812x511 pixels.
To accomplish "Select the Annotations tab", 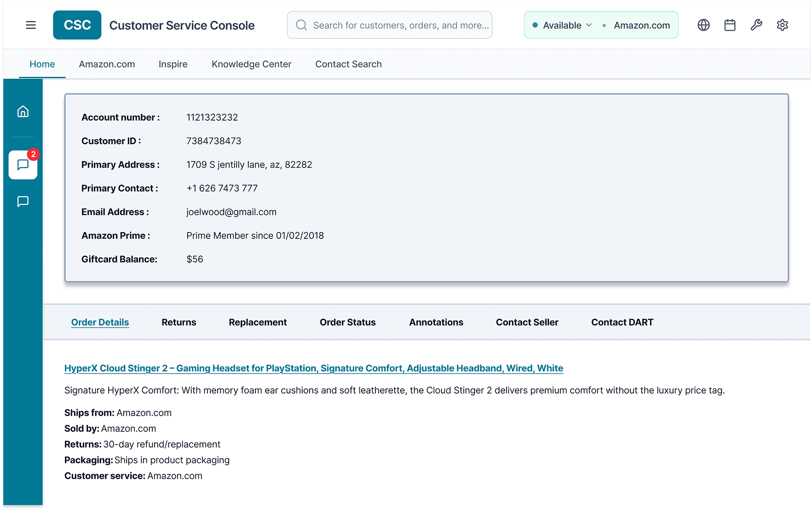I will pyautogui.click(x=436, y=322).
